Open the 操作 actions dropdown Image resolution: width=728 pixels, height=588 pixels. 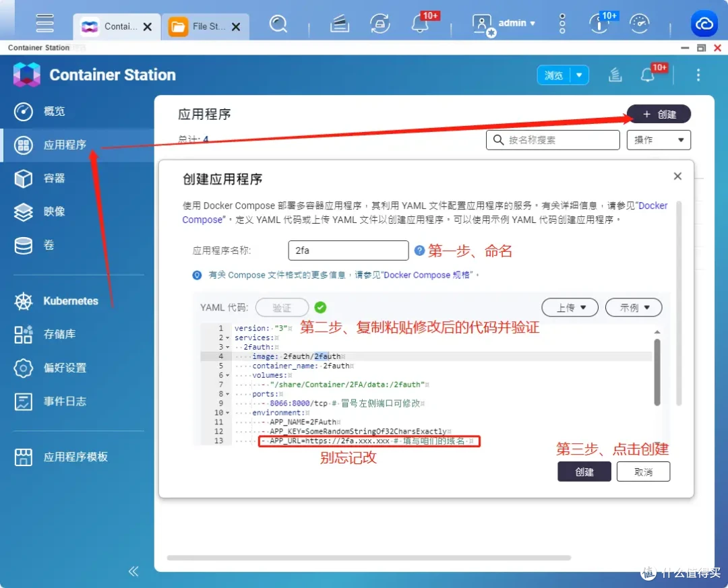pos(659,139)
